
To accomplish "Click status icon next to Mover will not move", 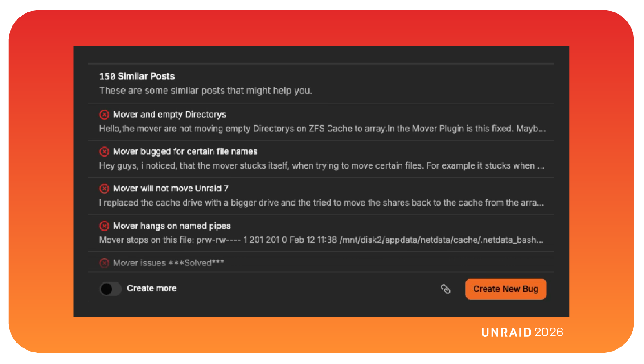I will 104,189.
